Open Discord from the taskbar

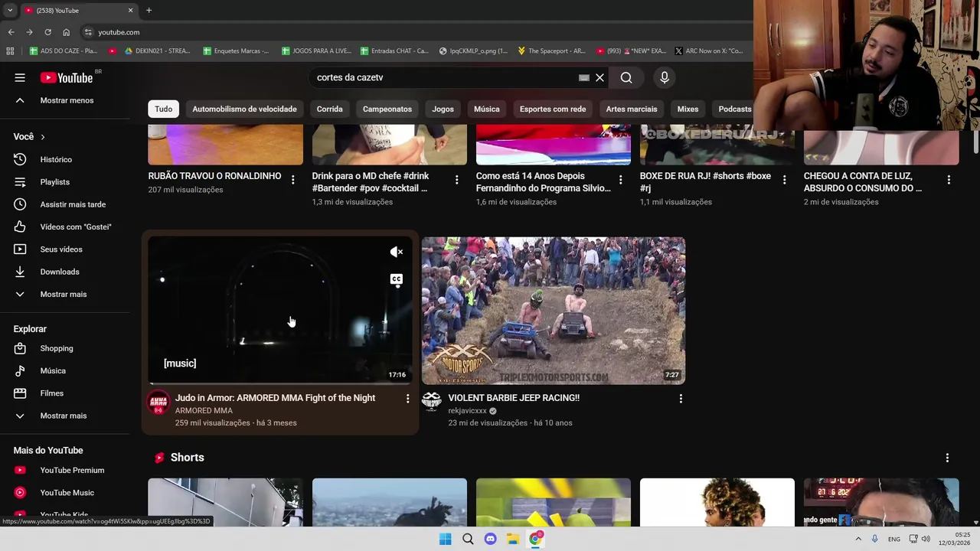pos(491,539)
